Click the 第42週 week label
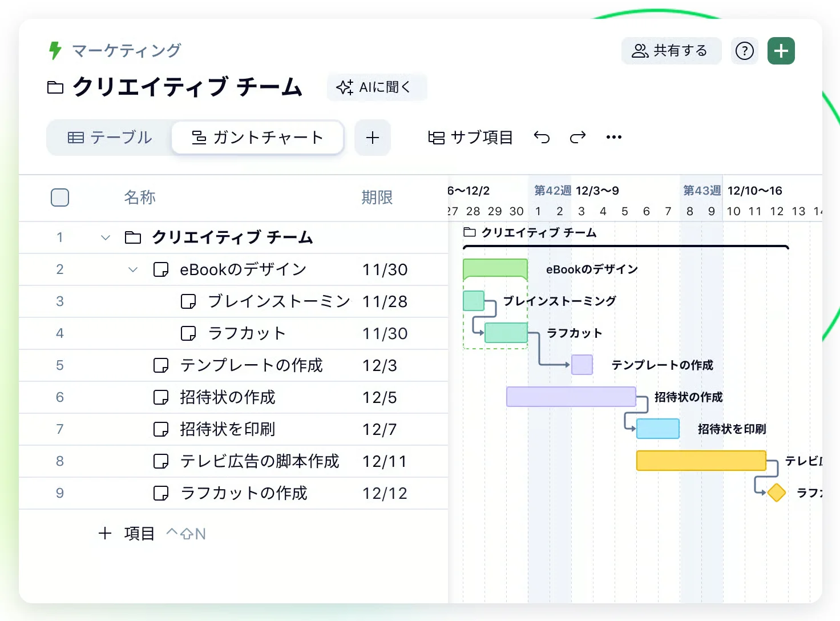Image resolution: width=840 pixels, height=621 pixels. coord(552,191)
